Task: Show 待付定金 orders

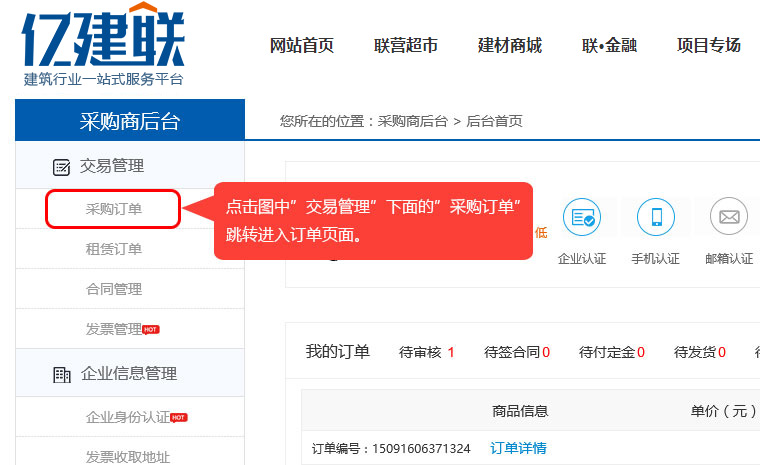Action: click(611, 352)
